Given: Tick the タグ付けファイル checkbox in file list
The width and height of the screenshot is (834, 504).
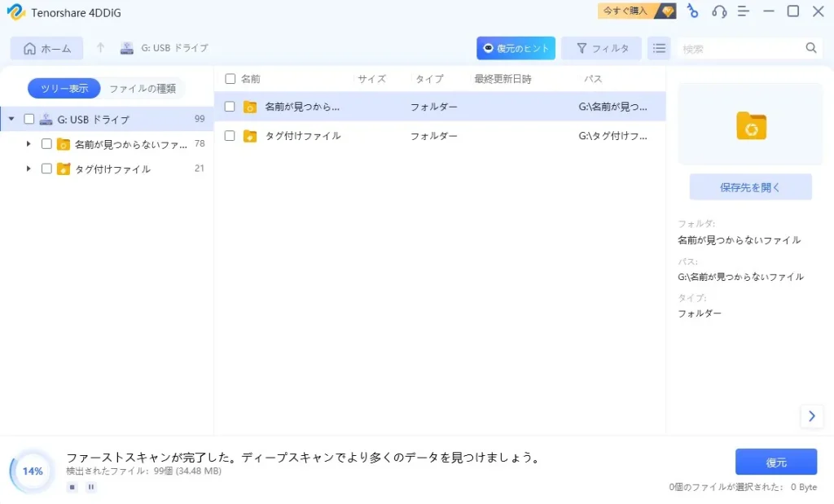Looking at the screenshot, I should (230, 136).
